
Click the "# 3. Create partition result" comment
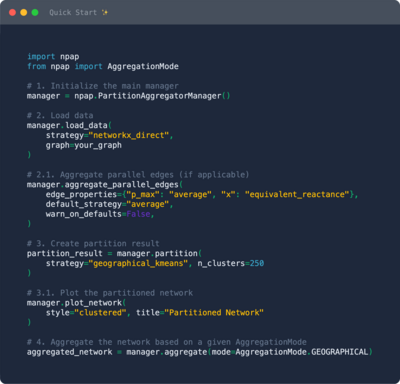(93, 244)
